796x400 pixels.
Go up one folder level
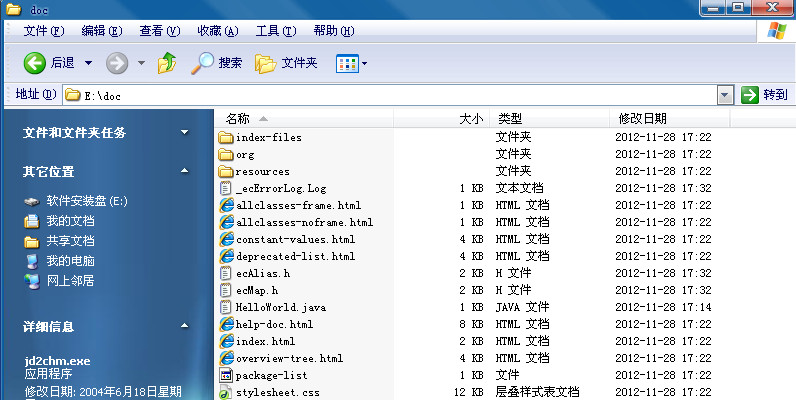pyautogui.click(x=167, y=63)
